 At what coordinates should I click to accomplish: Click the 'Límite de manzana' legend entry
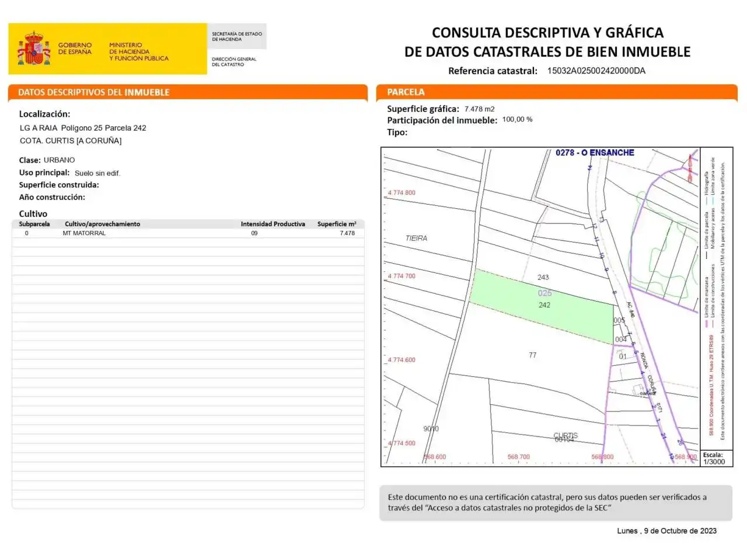707,296
